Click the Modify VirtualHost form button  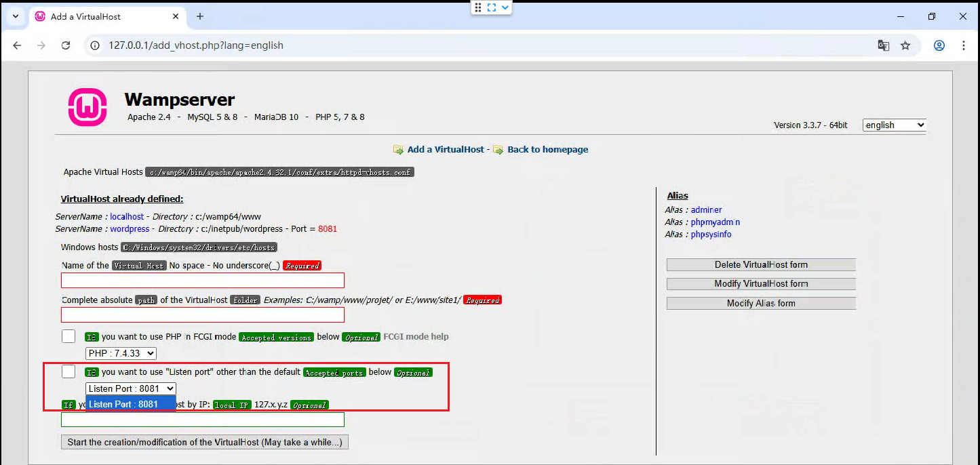coord(761,283)
